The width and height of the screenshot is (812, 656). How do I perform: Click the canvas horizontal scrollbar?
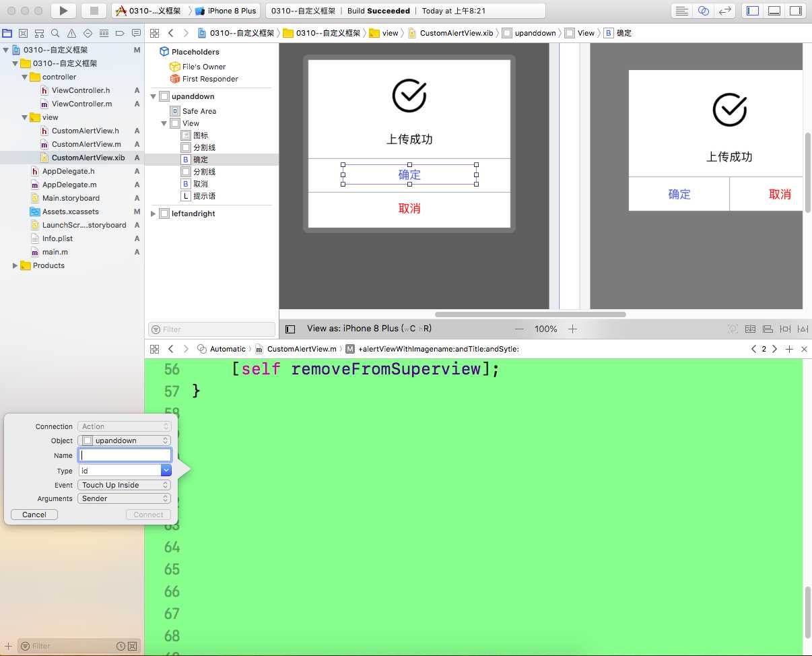point(531,315)
